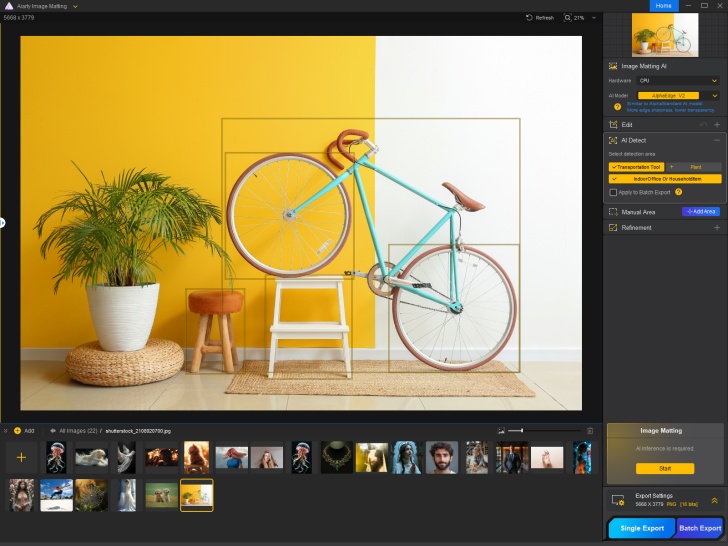Toggle the Plant detection area
The image size is (728, 546).
[693, 167]
